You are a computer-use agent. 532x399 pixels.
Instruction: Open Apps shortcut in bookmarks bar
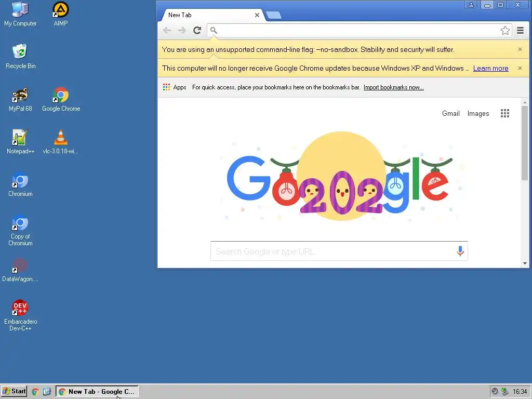point(175,87)
